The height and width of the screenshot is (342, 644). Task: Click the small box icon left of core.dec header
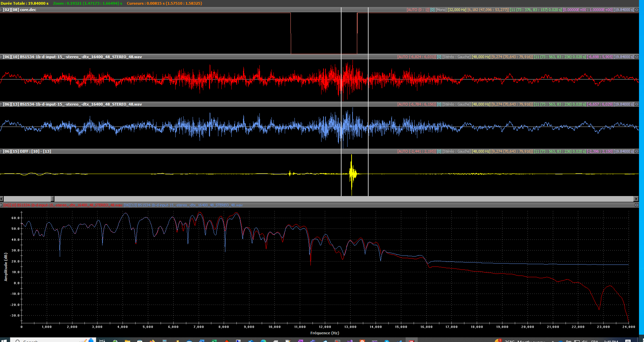coord(1,10)
